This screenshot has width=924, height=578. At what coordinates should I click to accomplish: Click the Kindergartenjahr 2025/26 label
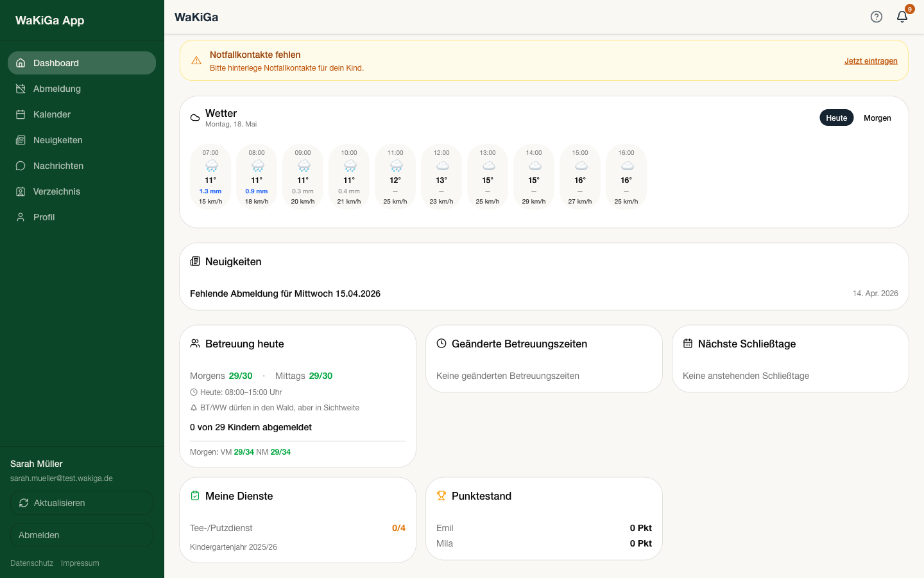coord(234,547)
